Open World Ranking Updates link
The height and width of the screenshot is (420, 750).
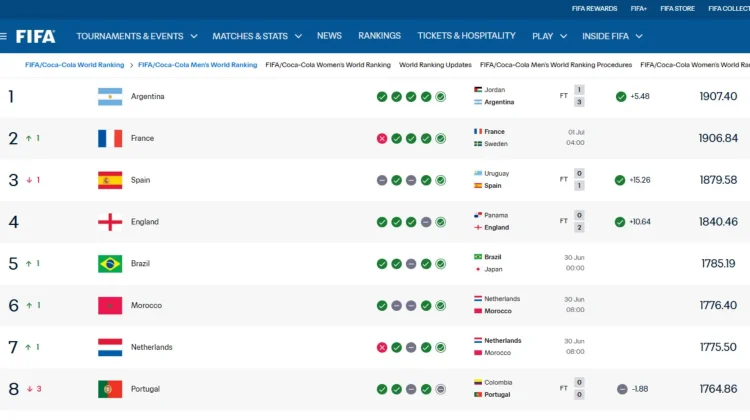tap(435, 65)
